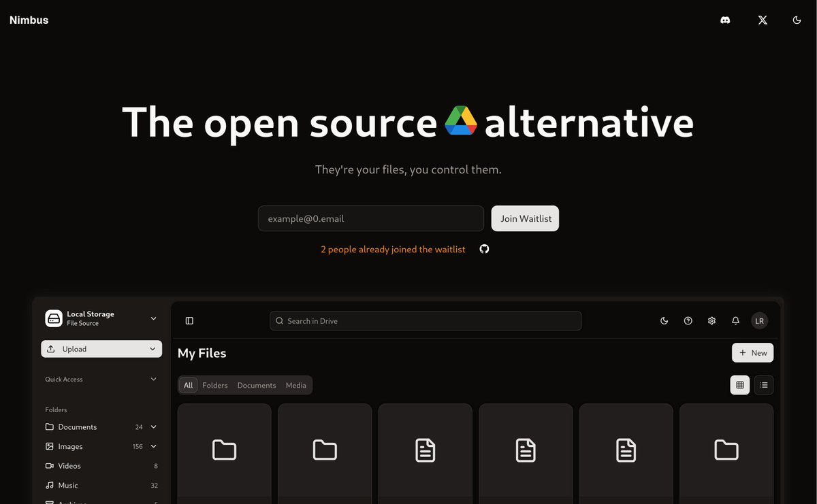Click the search magnifier icon
The width and height of the screenshot is (817, 504).
[x=280, y=321]
